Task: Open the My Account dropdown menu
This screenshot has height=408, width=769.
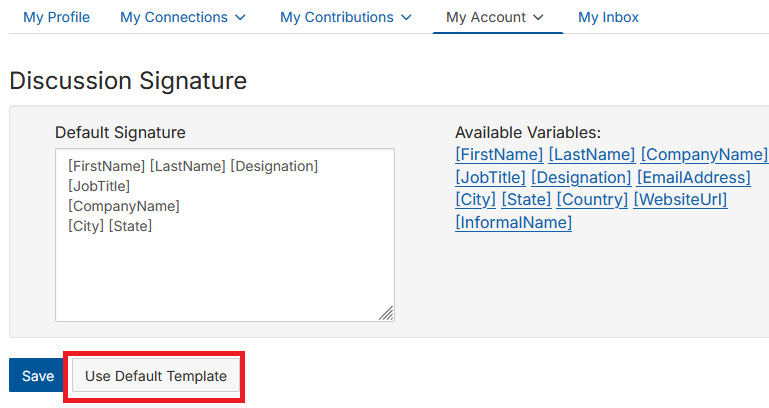Action: tap(495, 17)
